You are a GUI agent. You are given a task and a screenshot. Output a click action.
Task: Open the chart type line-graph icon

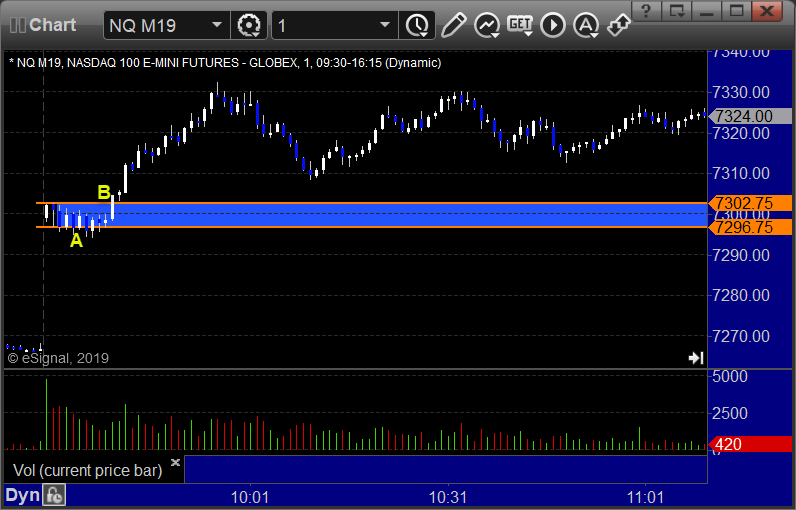point(486,25)
